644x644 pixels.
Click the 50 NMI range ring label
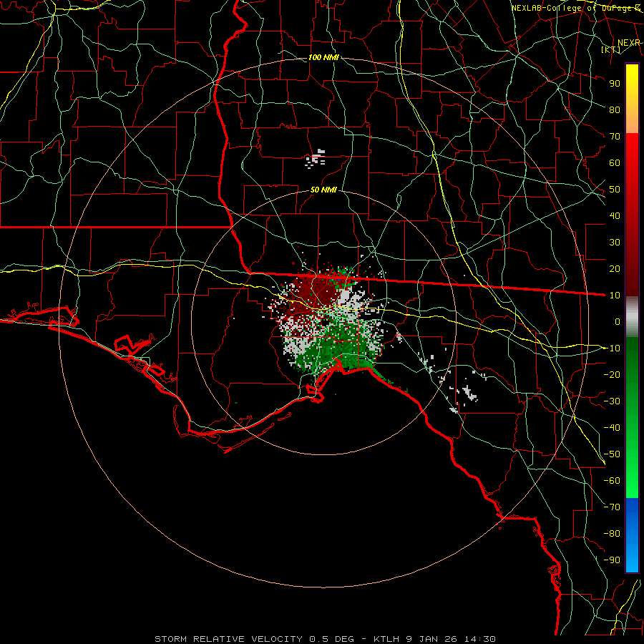click(x=323, y=190)
